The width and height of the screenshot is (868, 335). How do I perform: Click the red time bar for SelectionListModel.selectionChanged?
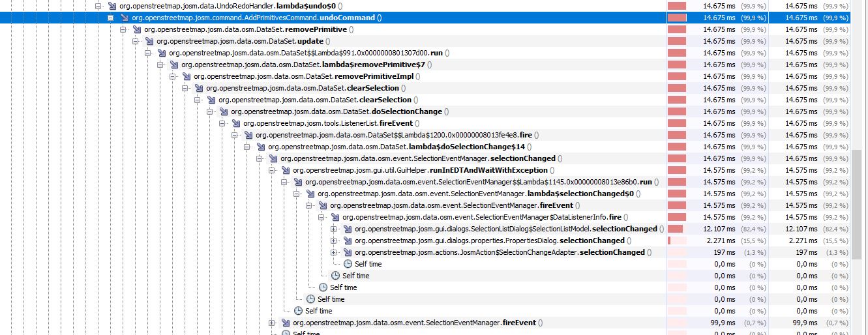point(675,229)
